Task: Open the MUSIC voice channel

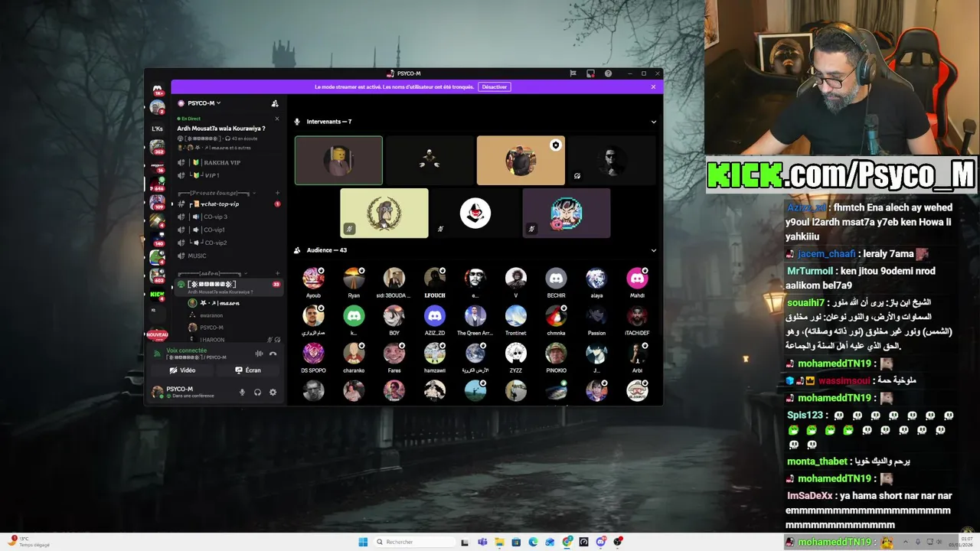Action: (228, 256)
